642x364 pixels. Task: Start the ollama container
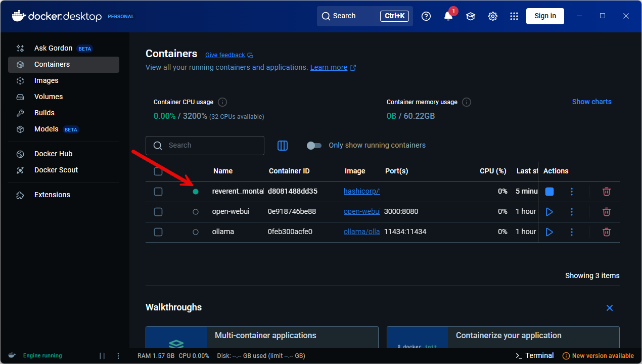(549, 232)
